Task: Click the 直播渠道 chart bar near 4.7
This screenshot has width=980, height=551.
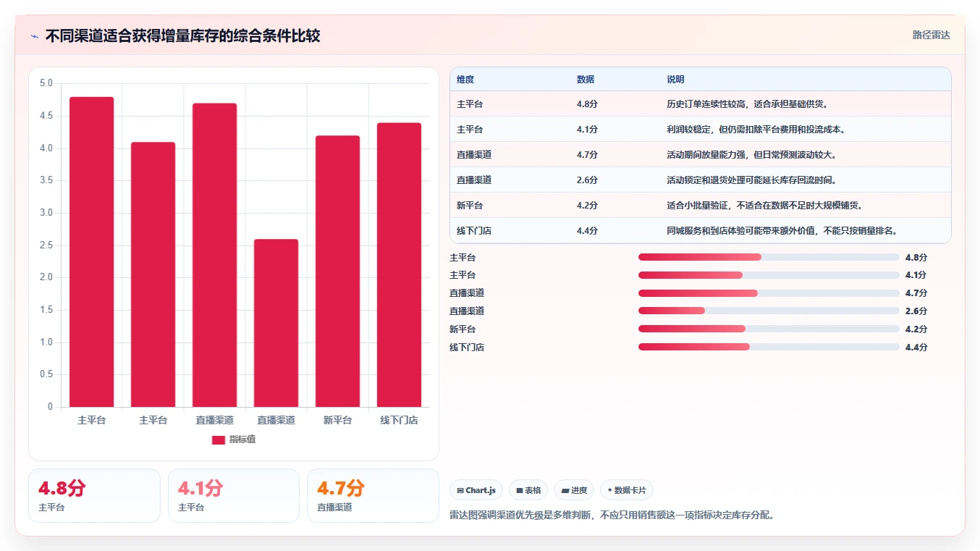Action: pos(214,255)
